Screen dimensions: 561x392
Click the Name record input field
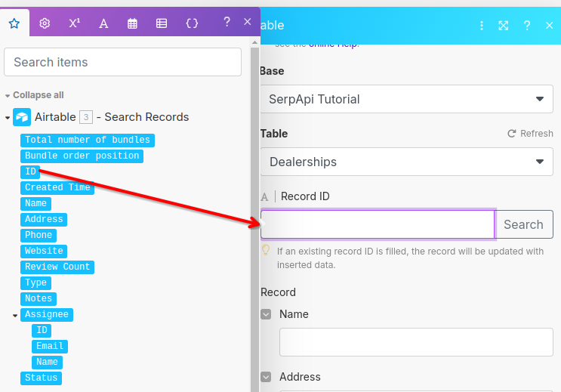point(416,342)
